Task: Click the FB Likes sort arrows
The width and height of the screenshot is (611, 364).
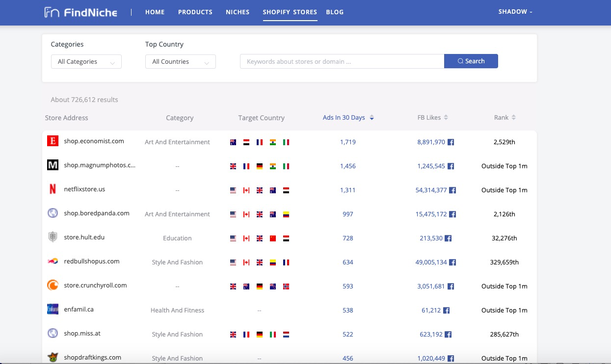Action: [446, 118]
